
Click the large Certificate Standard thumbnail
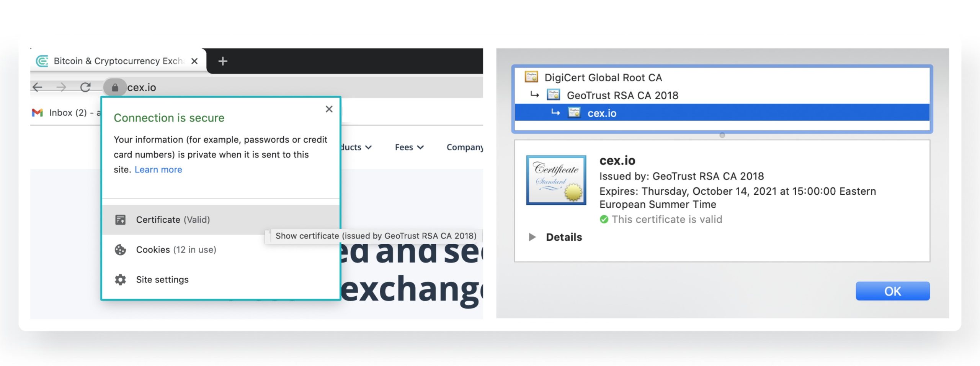556,180
